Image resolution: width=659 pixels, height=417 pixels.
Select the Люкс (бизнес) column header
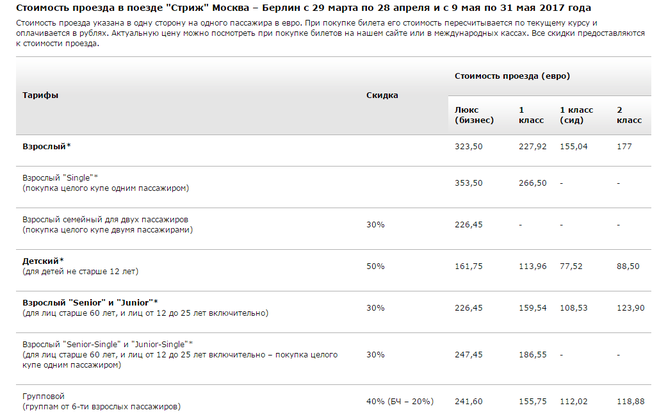[x=474, y=115]
